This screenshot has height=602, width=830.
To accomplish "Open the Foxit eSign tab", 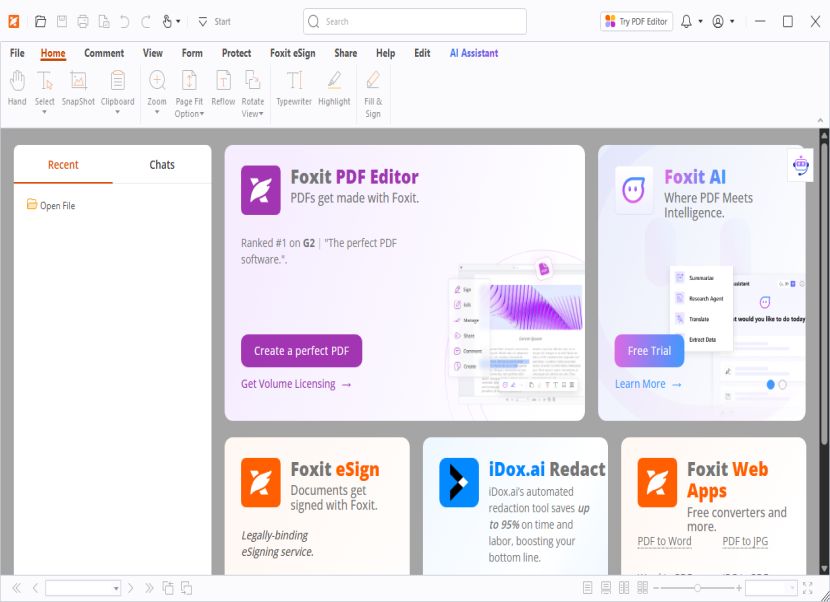I will [292, 53].
